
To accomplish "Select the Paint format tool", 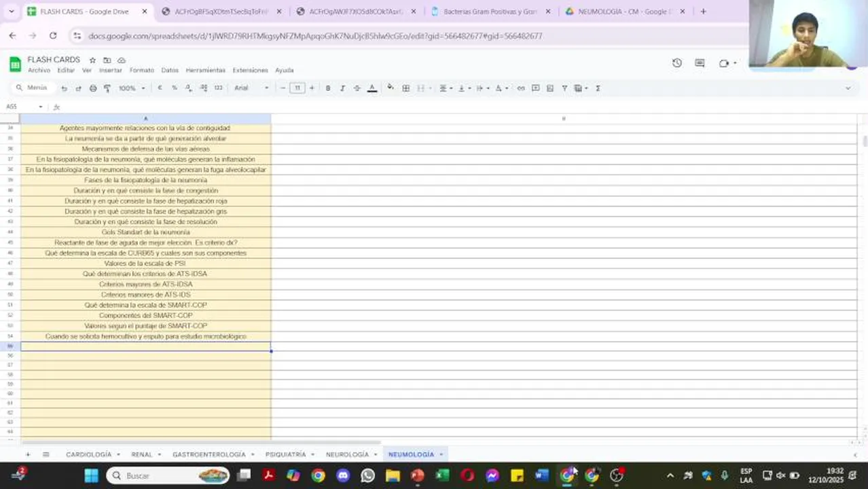I will pos(107,88).
